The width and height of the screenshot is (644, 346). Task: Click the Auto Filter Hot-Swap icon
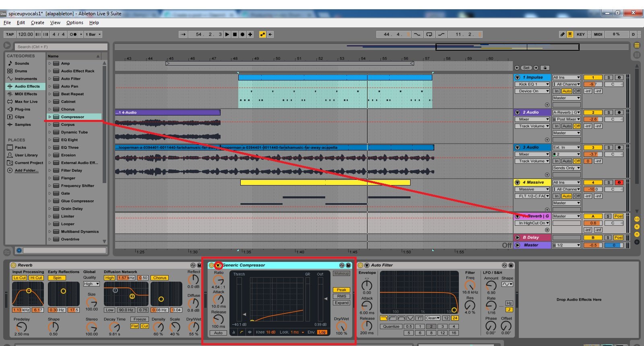click(504, 266)
